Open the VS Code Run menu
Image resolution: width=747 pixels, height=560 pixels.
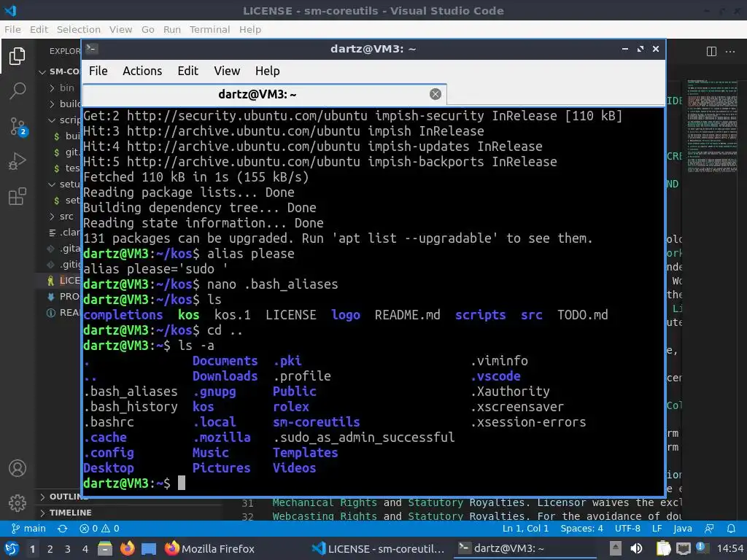point(172,29)
